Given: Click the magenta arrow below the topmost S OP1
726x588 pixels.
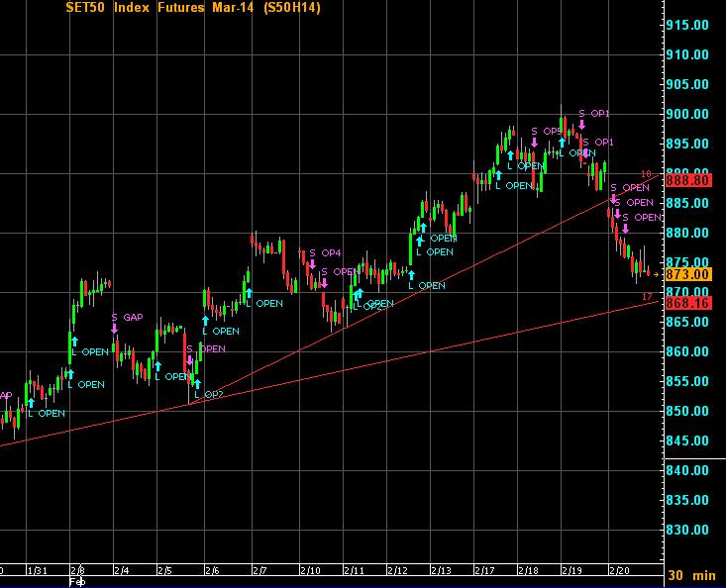Looking at the screenshot, I should click(582, 124).
